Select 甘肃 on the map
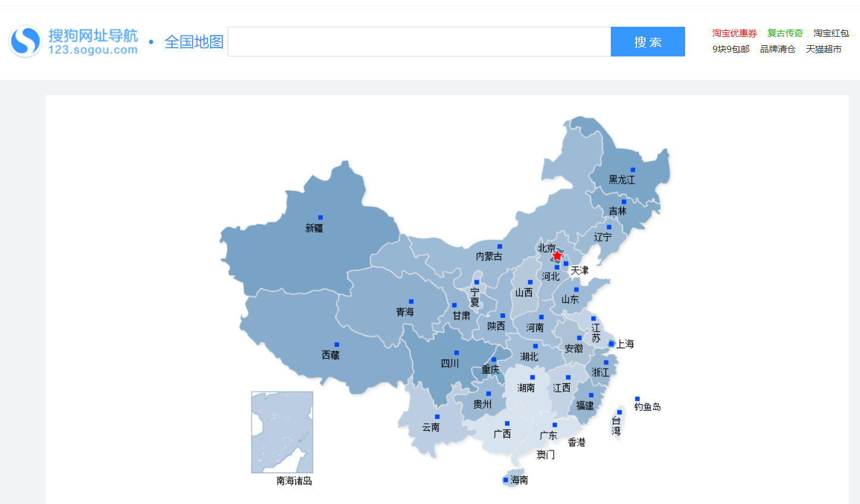 462,316
